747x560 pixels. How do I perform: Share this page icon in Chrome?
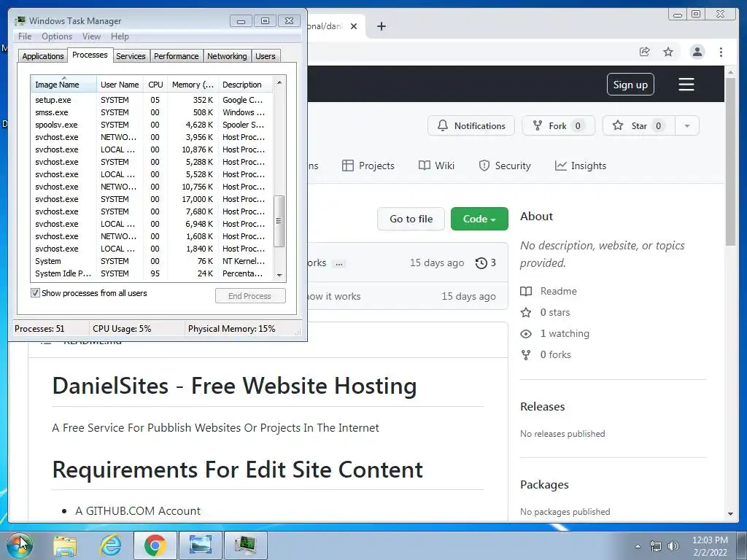[645, 52]
